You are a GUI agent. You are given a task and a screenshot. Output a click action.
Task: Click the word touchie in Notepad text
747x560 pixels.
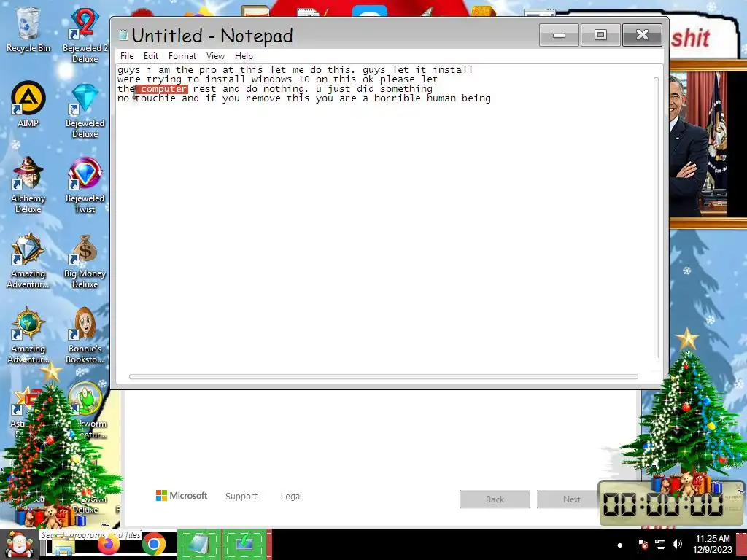[155, 98]
